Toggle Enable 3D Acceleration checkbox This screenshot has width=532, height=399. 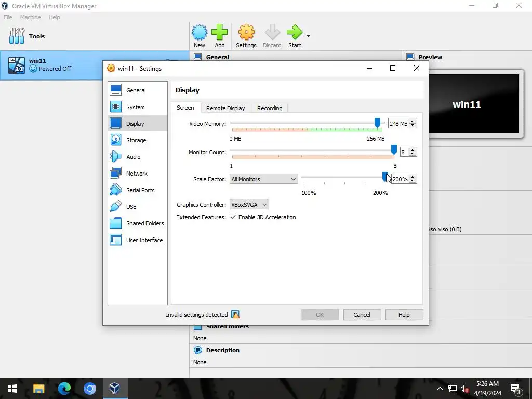233,217
